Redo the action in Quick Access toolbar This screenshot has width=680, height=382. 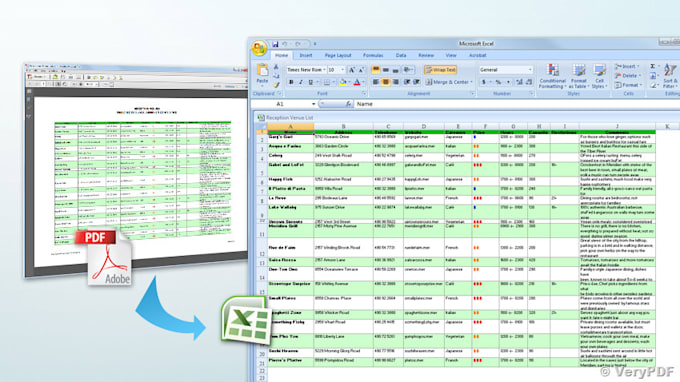tap(298, 44)
